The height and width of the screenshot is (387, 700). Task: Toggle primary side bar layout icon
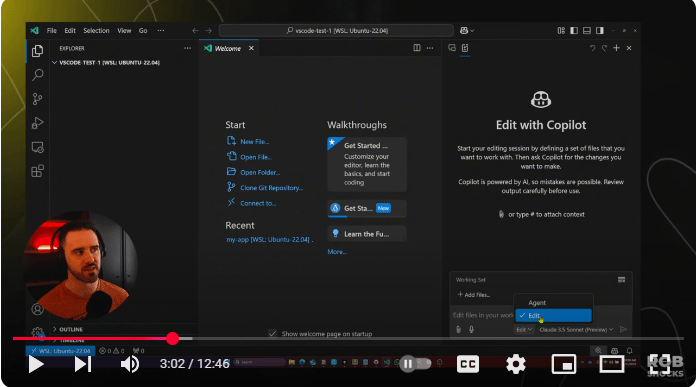574,30
